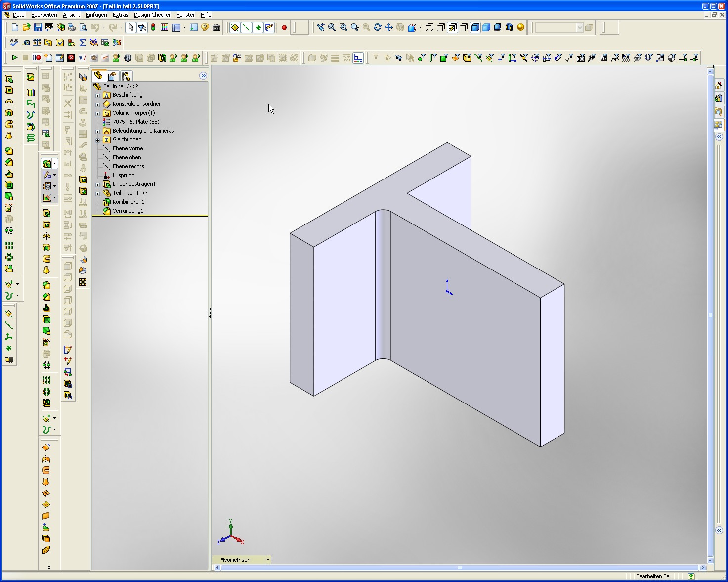Image resolution: width=728 pixels, height=582 pixels.
Task: Toggle RealView Graphics gold sphere
Action: (x=520, y=27)
